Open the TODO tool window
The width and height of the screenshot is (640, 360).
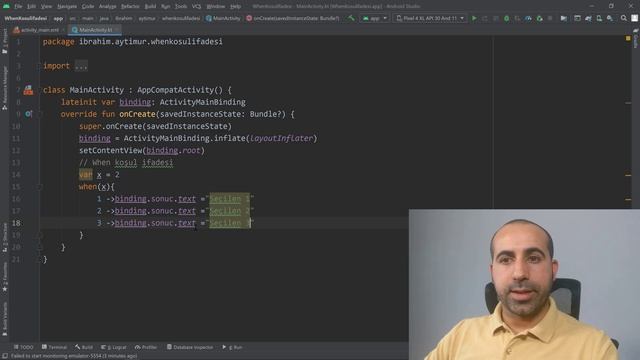coord(24,347)
